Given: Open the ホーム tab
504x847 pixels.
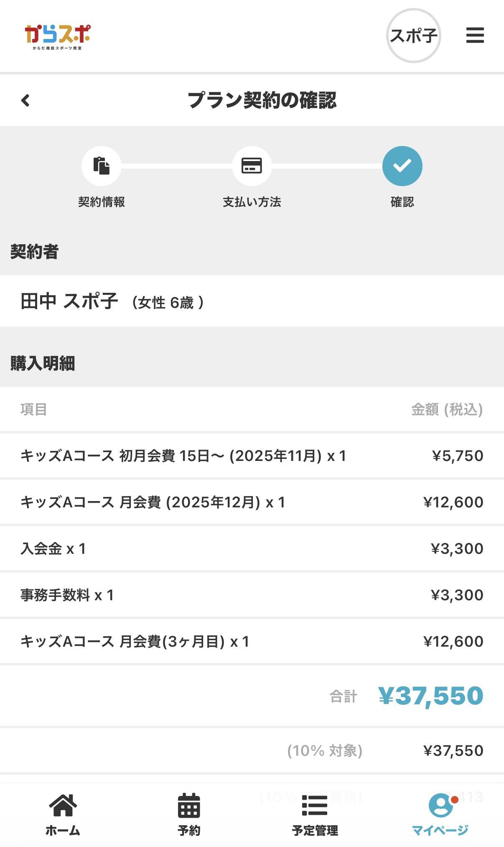Looking at the screenshot, I should click(x=63, y=814).
